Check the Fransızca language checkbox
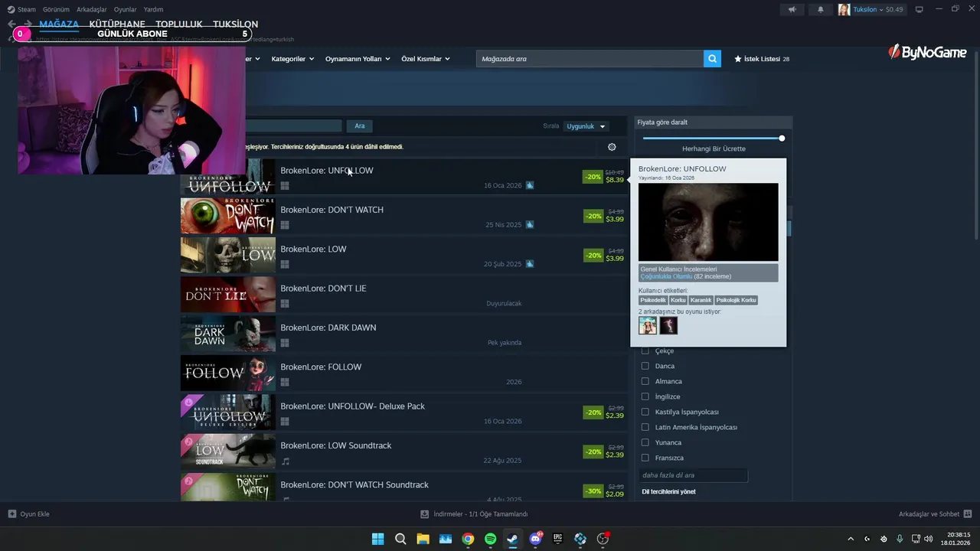Viewport: 980px width, 551px height. (x=645, y=458)
